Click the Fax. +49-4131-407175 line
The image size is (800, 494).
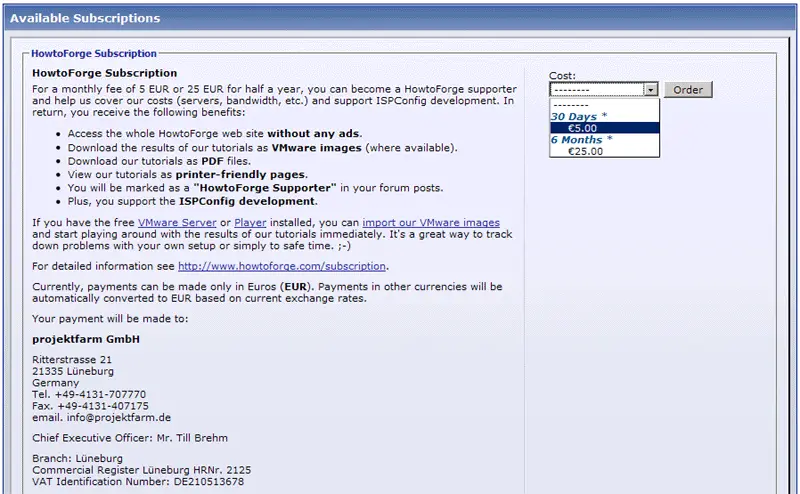(x=90, y=406)
